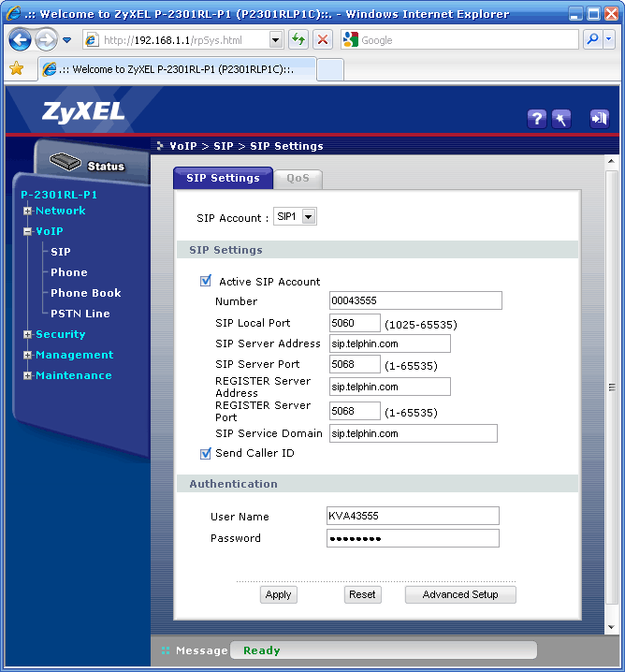
Task: Open a new blank browser tab
Action: tap(330, 70)
